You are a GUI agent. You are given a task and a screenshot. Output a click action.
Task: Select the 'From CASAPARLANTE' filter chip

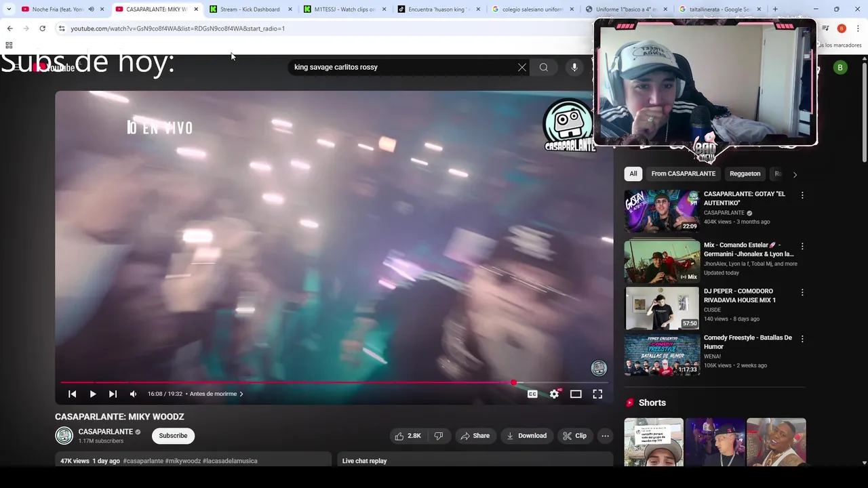point(683,174)
